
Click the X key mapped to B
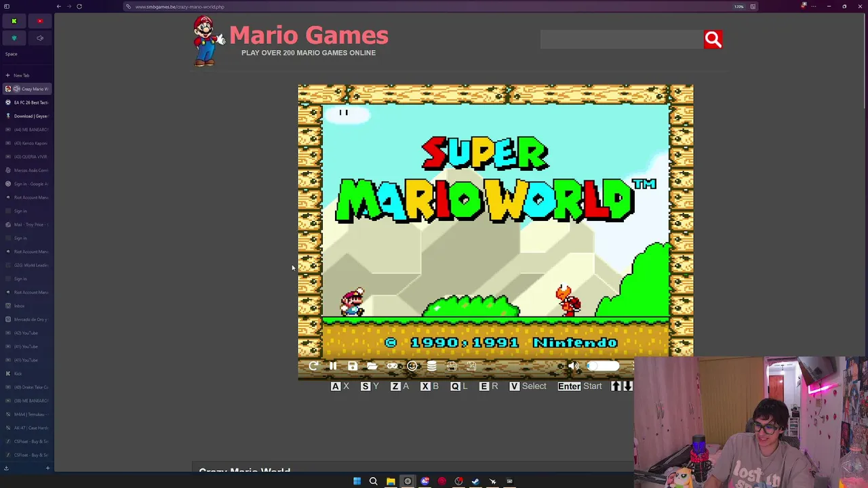(425, 386)
